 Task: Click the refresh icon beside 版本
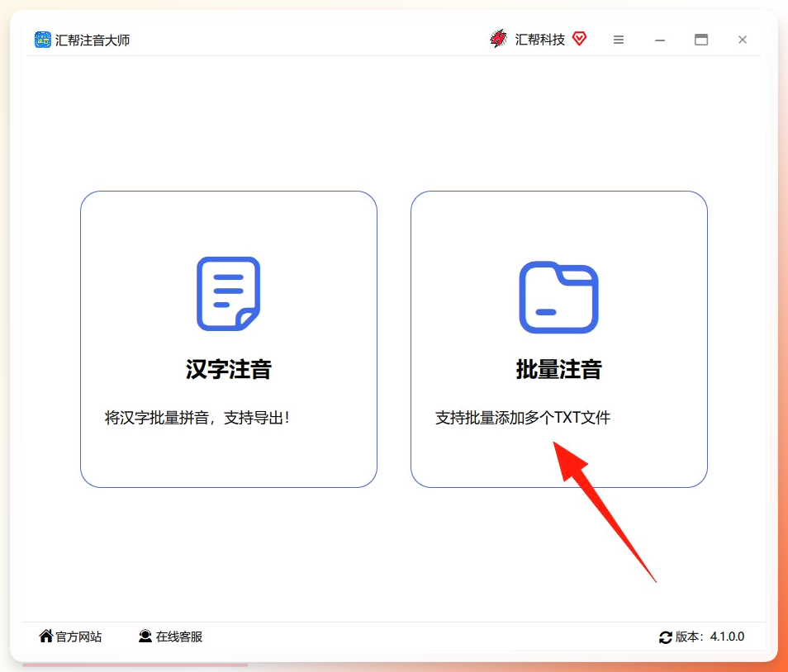pos(666,637)
